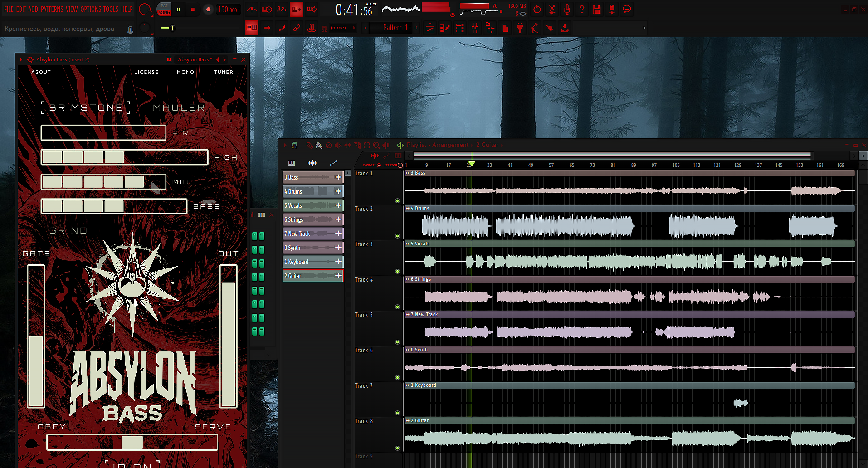Adjust the OUT level slider in Absylon Bass
This screenshot has height=468, width=868.
[228, 336]
